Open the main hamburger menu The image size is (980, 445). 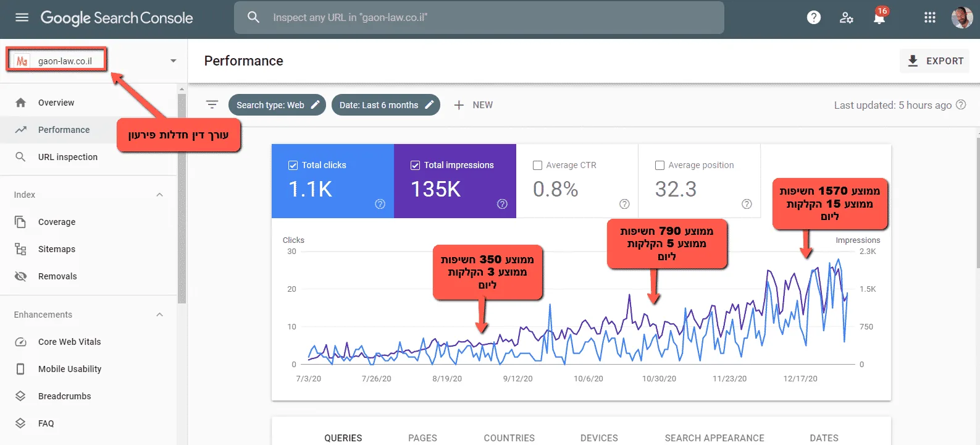coord(22,17)
